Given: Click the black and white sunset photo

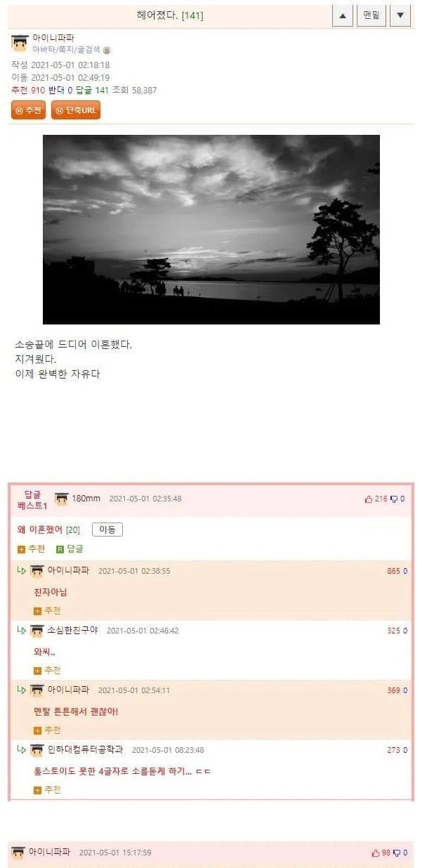Looking at the screenshot, I should (x=211, y=230).
